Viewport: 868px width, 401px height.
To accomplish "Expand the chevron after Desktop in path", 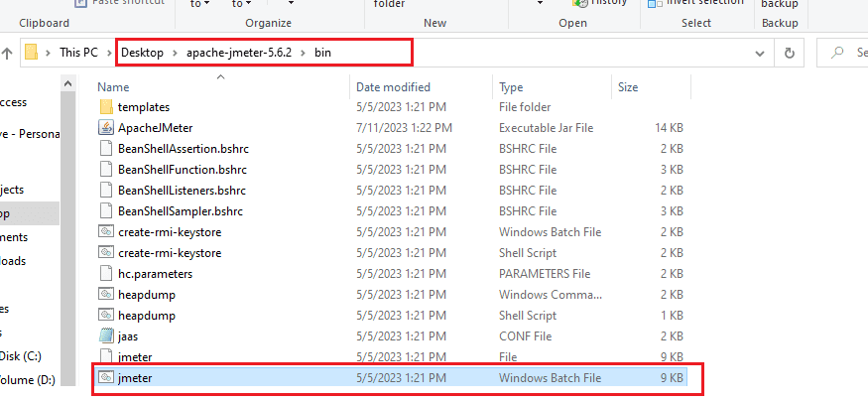I will point(176,53).
